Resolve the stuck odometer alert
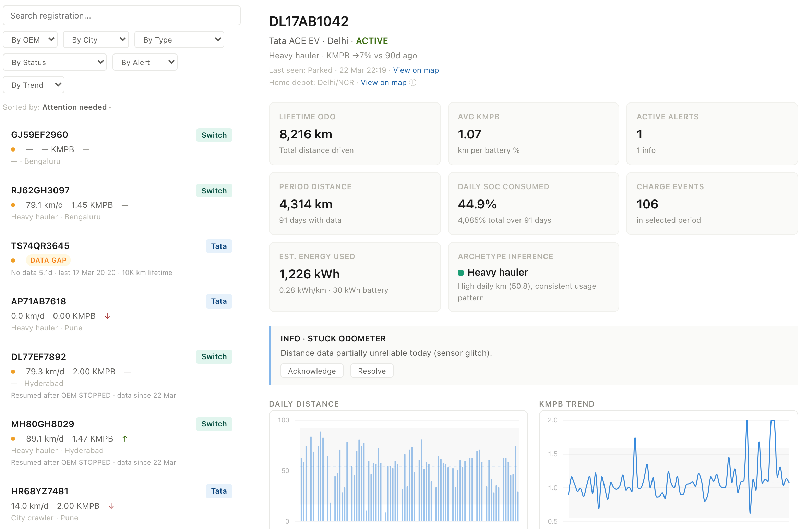 point(372,371)
